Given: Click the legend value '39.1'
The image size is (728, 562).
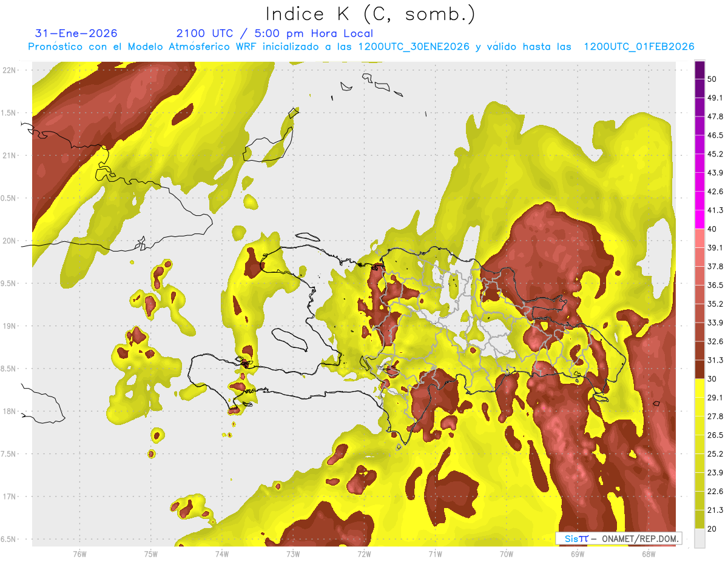Looking at the screenshot, I should pos(715,247).
